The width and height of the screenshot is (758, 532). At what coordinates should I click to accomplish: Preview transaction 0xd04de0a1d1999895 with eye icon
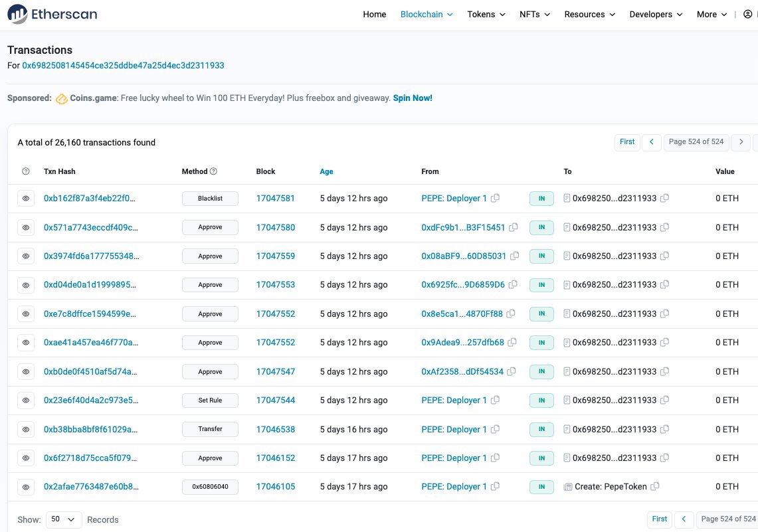(x=26, y=285)
